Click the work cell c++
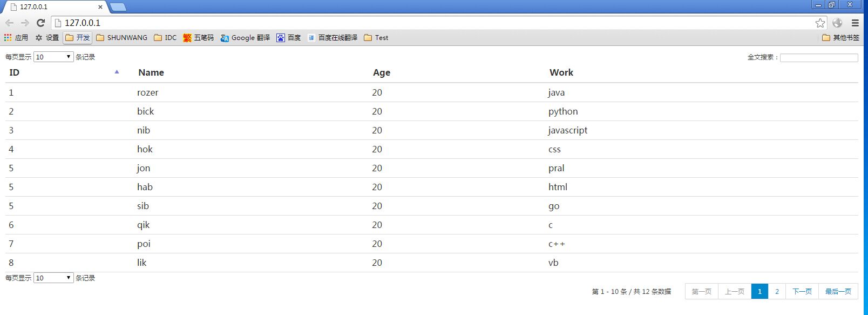 pos(557,244)
